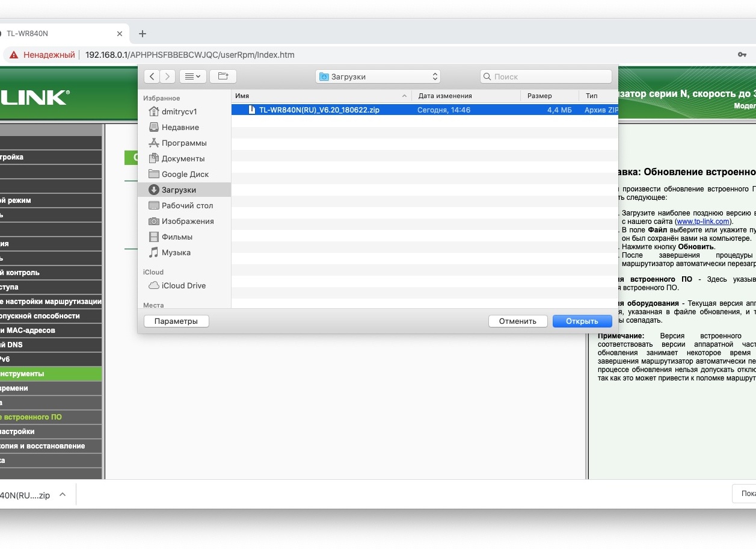Open the Загрузки location dropdown
The height and width of the screenshot is (549, 756).
click(x=378, y=76)
